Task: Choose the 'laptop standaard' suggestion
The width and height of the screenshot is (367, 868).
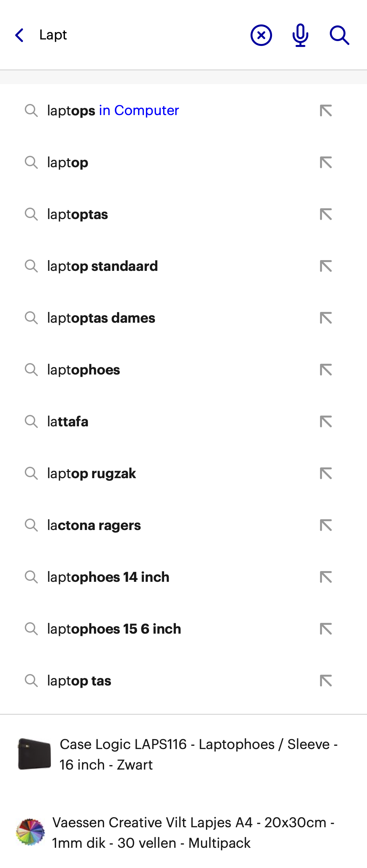Action: pos(102,266)
